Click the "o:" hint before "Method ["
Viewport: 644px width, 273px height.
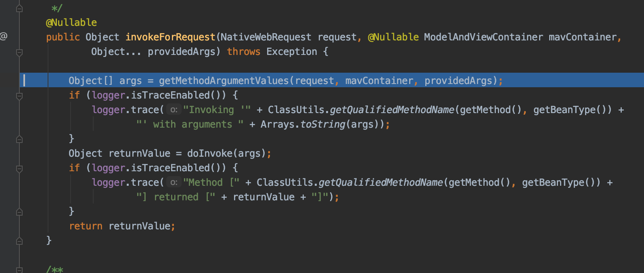[x=174, y=182]
